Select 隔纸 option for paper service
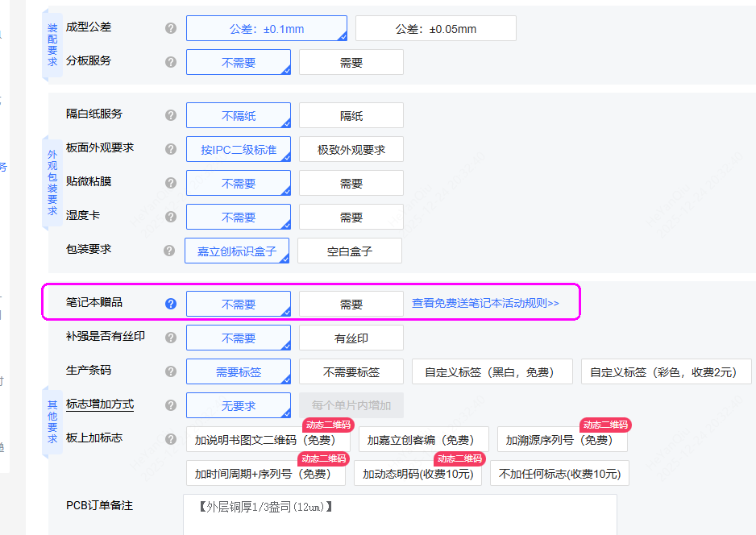This screenshot has height=535, width=756. point(351,116)
